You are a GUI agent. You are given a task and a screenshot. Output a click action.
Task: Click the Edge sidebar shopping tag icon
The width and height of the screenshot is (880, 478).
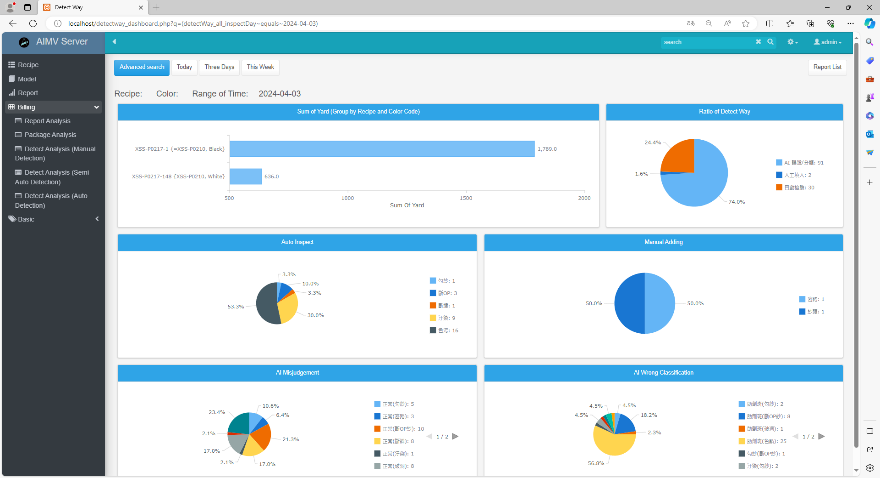[869, 61]
